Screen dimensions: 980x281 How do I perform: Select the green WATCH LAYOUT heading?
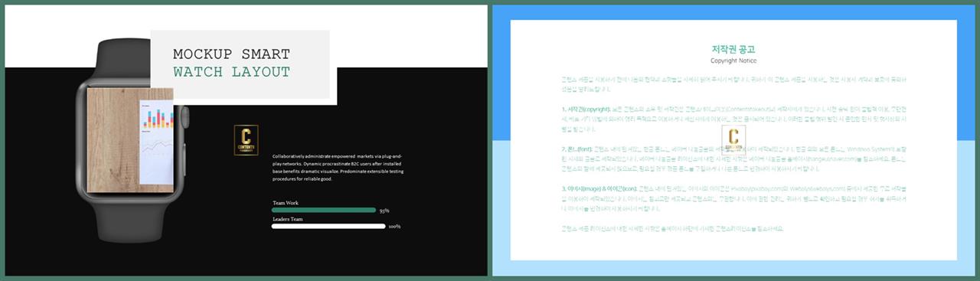pos(231,73)
